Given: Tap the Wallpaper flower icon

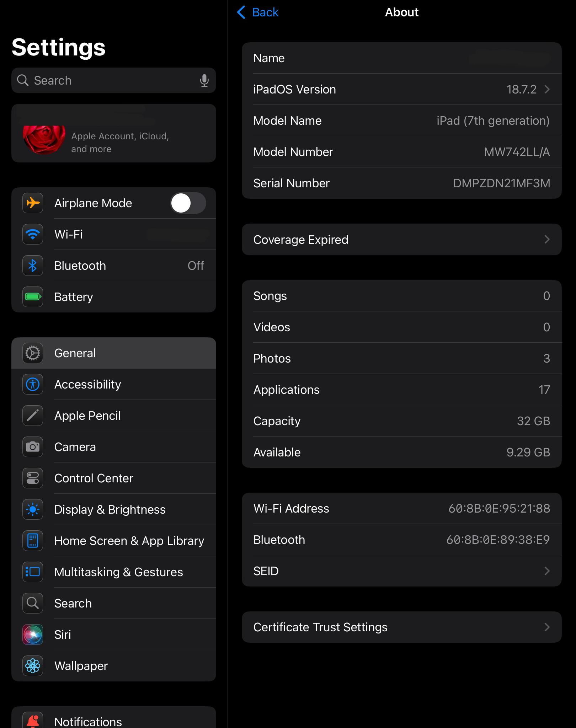Looking at the screenshot, I should click(x=33, y=666).
